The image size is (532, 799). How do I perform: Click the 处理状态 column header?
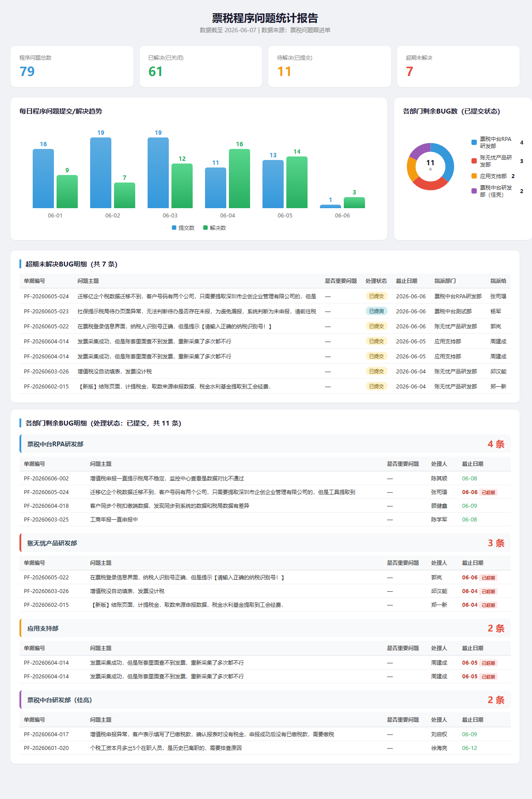point(376,281)
